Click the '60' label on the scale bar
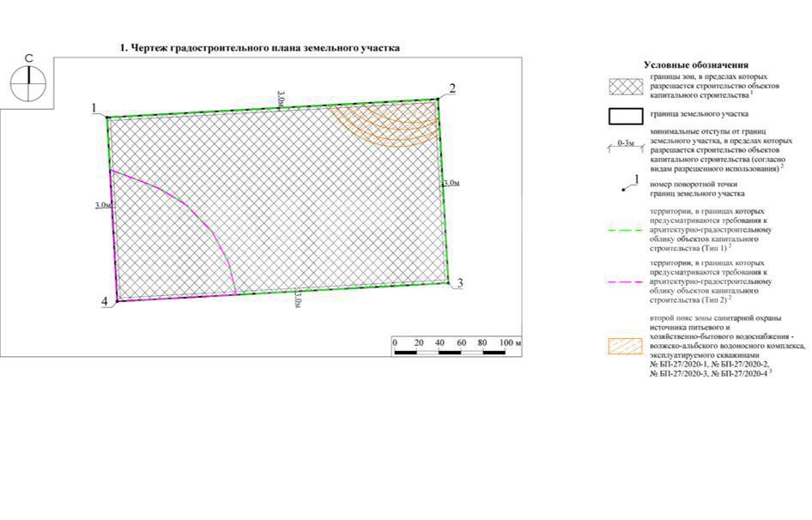812x520 pixels. click(x=462, y=343)
